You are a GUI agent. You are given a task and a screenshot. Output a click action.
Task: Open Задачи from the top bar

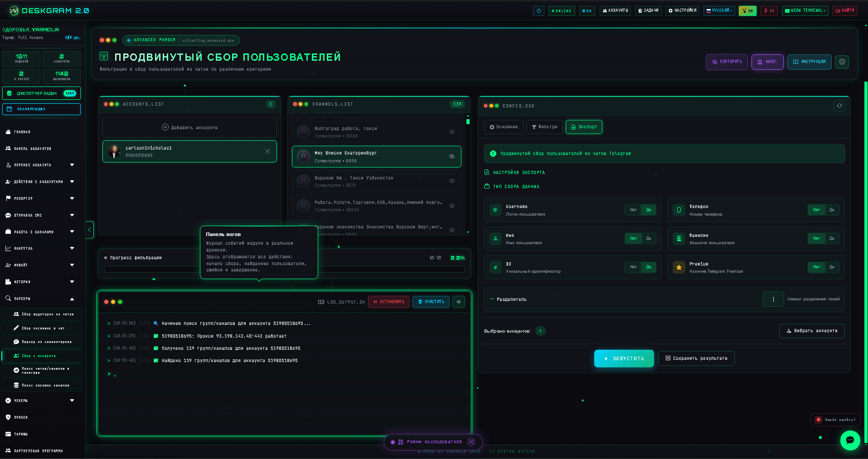coord(648,10)
